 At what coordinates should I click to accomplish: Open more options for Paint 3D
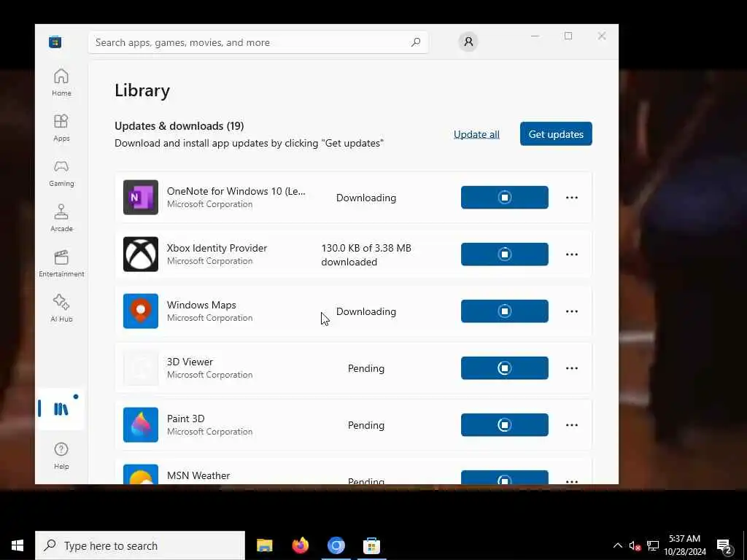coord(572,425)
